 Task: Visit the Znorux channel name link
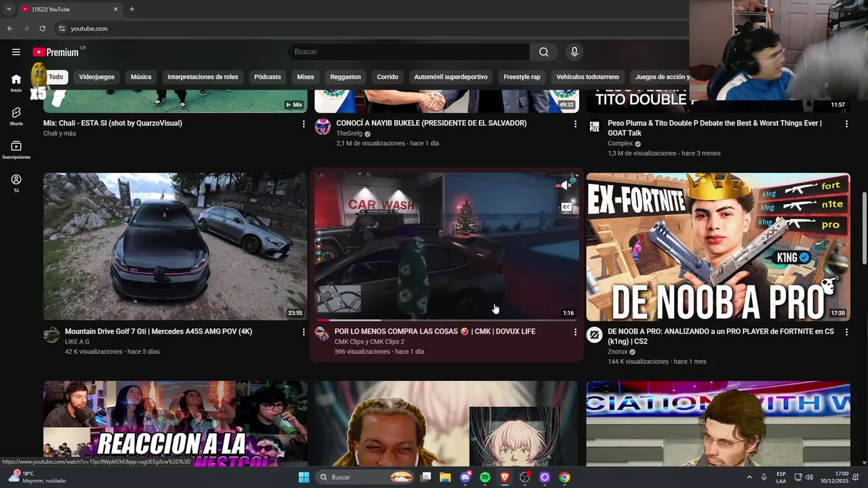point(618,352)
